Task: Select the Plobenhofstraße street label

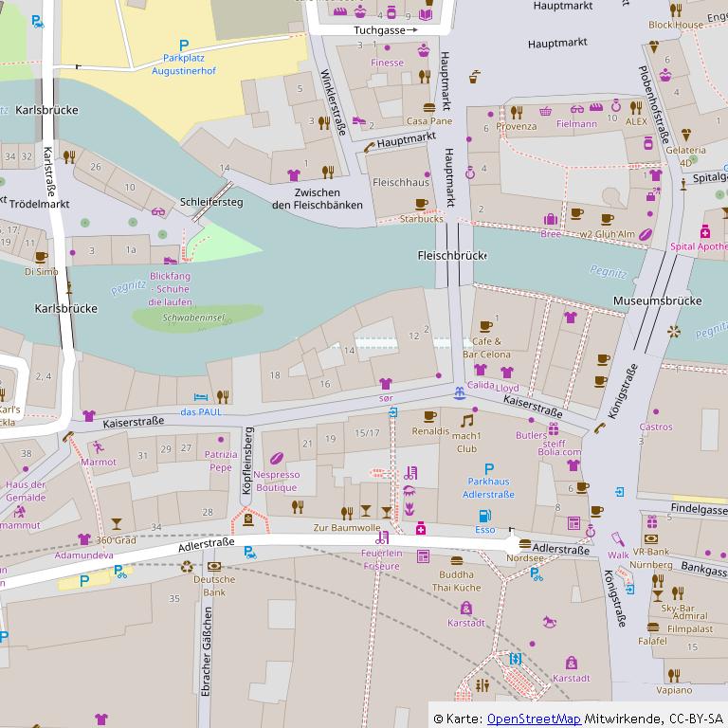Action: pyautogui.click(x=654, y=105)
